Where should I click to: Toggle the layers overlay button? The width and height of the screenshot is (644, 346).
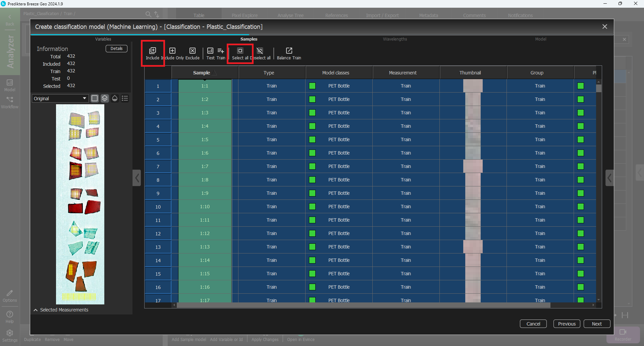pyautogui.click(x=105, y=98)
